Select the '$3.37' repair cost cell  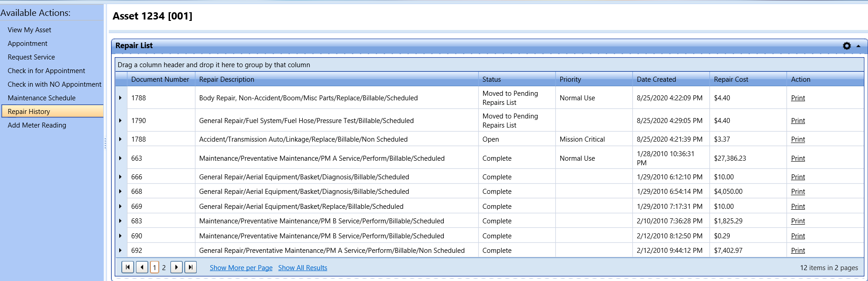click(x=748, y=139)
